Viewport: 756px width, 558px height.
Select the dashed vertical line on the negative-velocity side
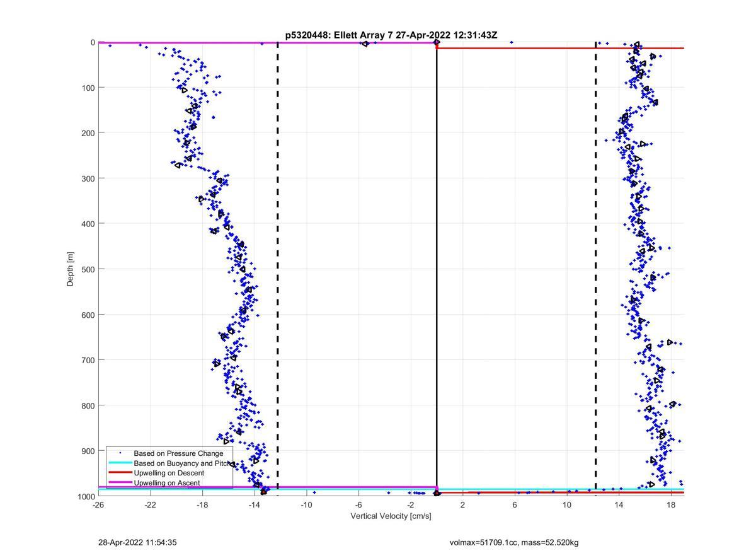pos(278,269)
